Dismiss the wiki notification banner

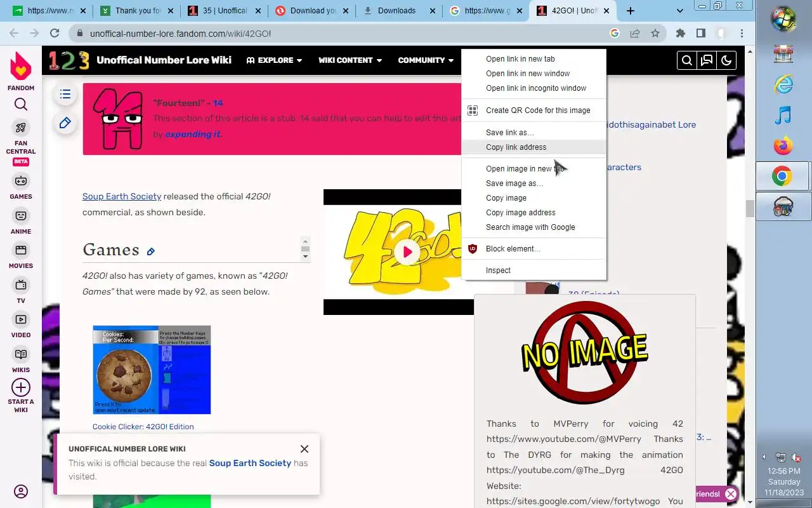click(x=304, y=449)
